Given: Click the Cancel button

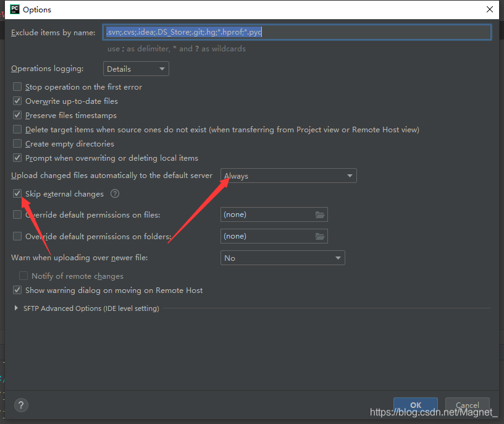Looking at the screenshot, I should click(x=468, y=405).
